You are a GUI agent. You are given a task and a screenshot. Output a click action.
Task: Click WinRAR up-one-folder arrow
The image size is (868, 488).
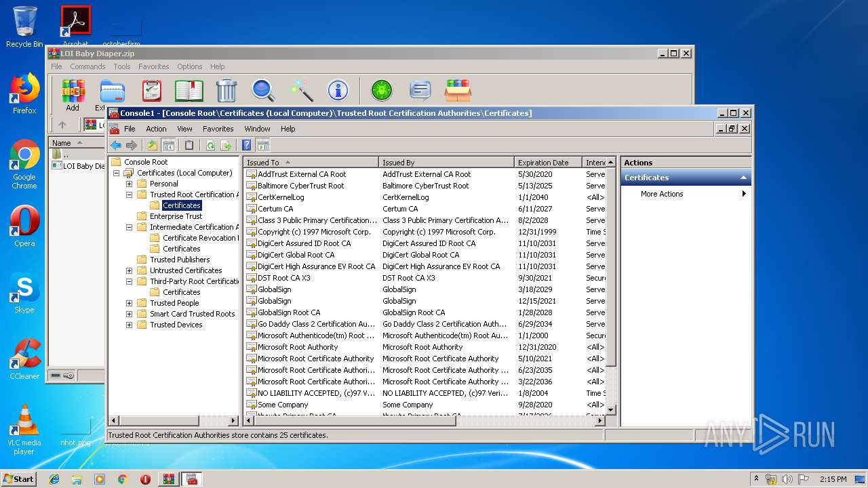(x=62, y=125)
